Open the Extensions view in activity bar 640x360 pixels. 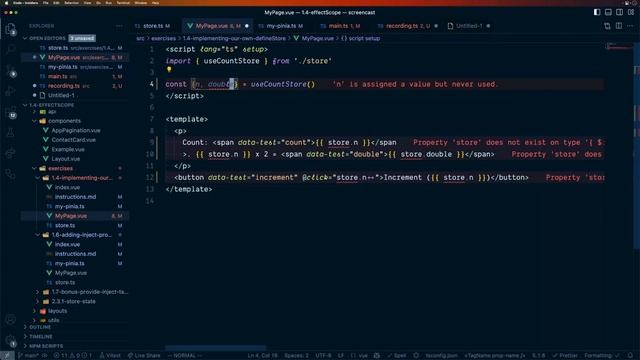click(x=11, y=112)
